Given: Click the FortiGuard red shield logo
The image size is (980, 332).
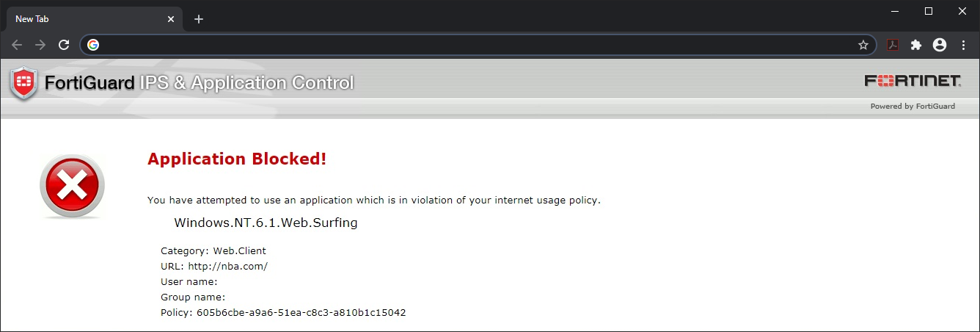Looking at the screenshot, I should (x=23, y=83).
